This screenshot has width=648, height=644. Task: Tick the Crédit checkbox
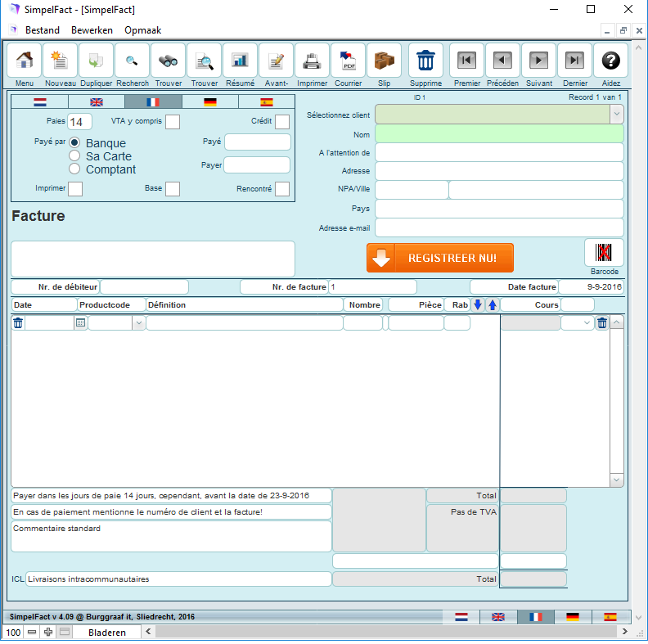pos(281,122)
